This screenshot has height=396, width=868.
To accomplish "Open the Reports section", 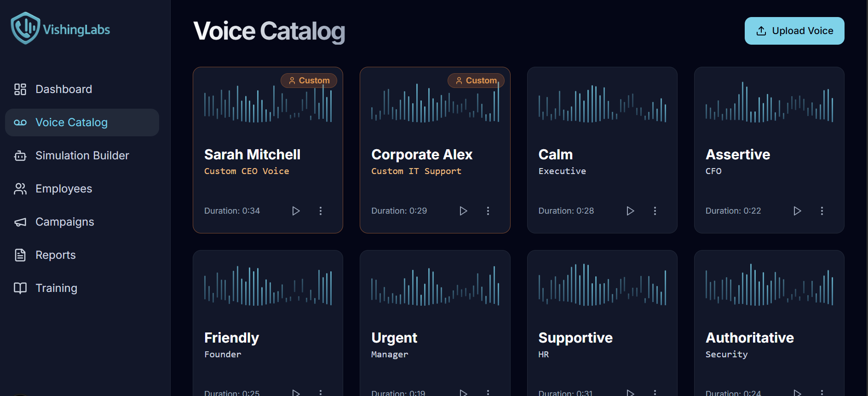I will click(x=82, y=255).
